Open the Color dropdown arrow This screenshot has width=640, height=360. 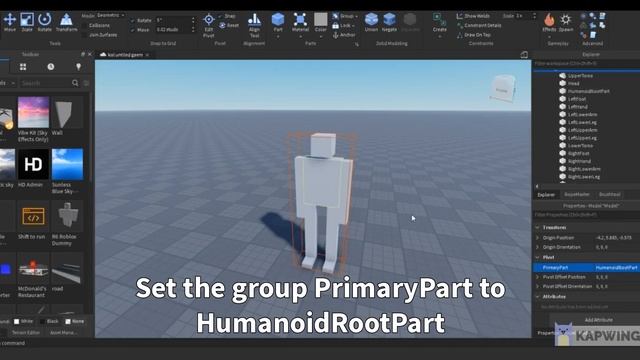coord(321,37)
